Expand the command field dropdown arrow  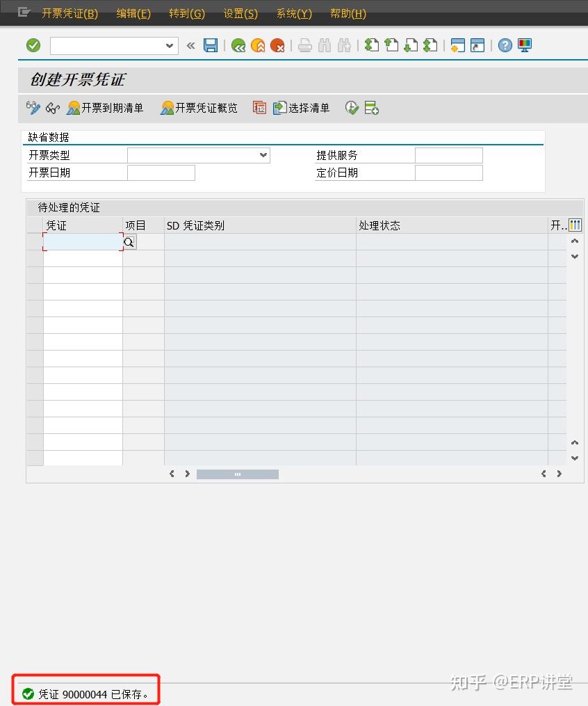(x=169, y=45)
